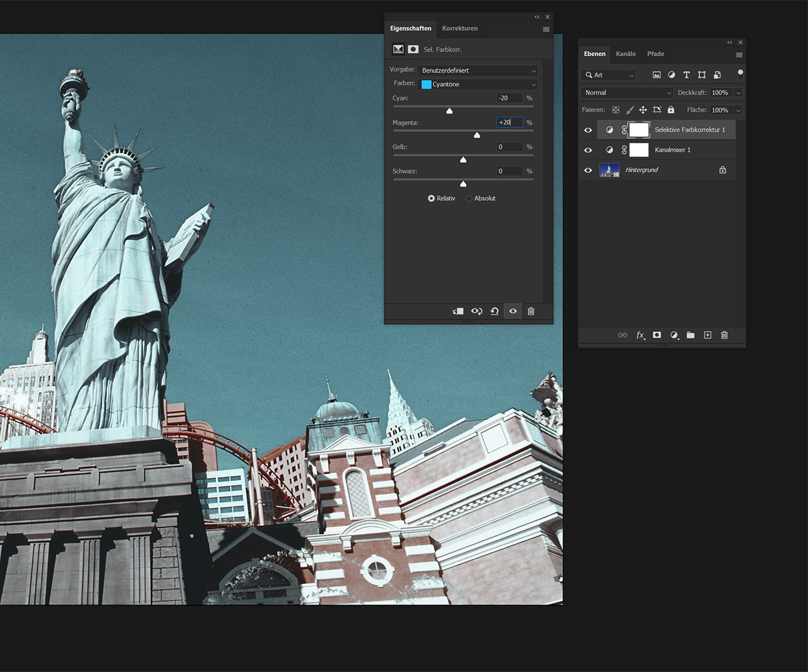
Task: Select the Relativ radio option
Action: 431,198
